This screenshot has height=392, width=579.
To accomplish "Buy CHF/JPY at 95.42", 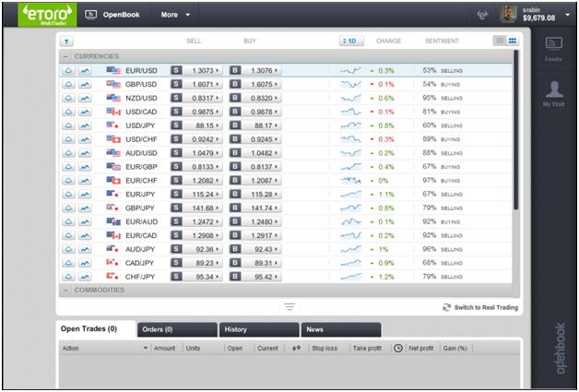I will coord(255,277).
